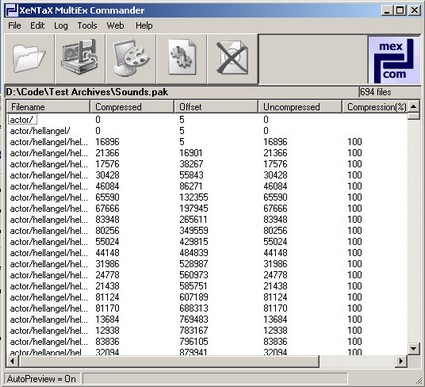Sort by the Compressed column header
Viewport: 425px width, 387px height.
pos(132,107)
